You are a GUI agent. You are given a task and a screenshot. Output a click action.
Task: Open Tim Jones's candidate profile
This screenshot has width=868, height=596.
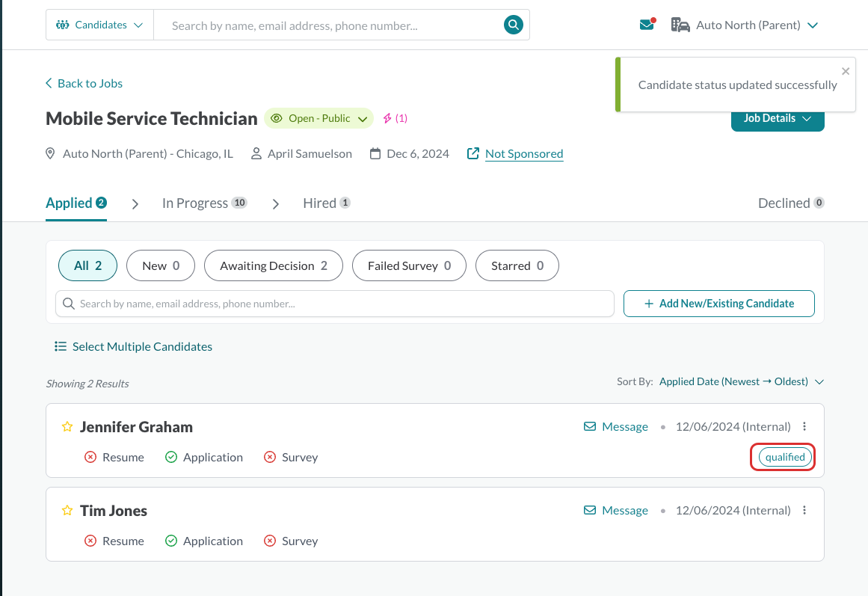coord(114,510)
